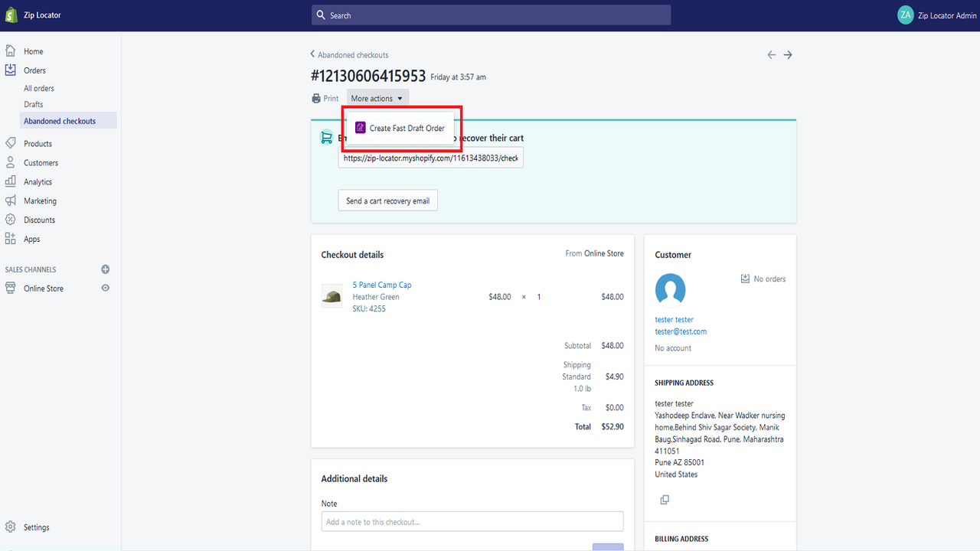This screenshot has height=551, width=980.
Task: Open Marketing from the sidebar
Action: point(40,201)
